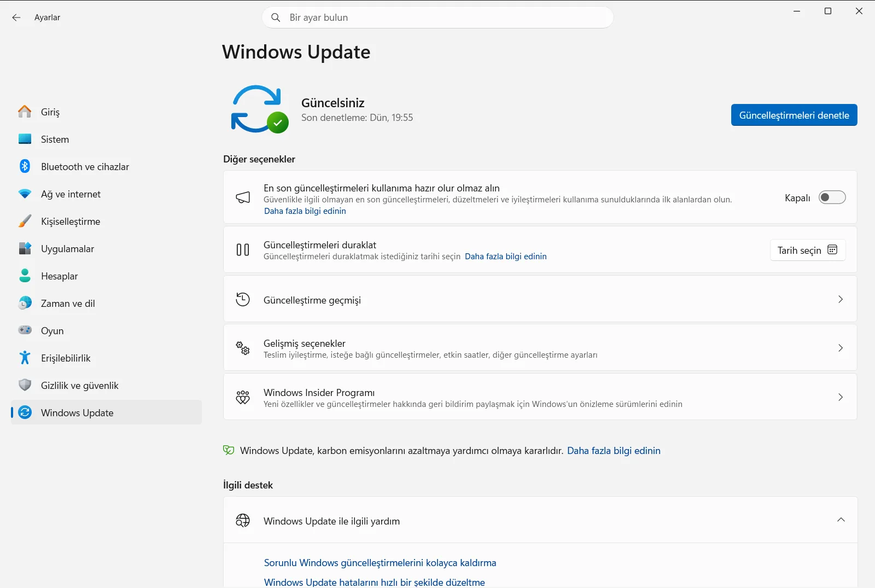The width and height of the screenshot is (875, 588).
Task: Click the Insider Program hearts icon
Action: [243, 397]
